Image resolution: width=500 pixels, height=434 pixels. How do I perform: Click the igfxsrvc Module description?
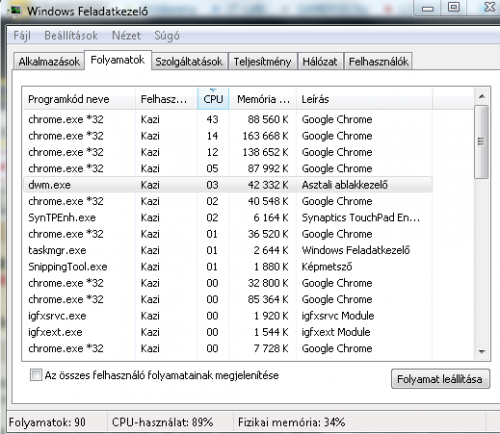pos(338,316)
